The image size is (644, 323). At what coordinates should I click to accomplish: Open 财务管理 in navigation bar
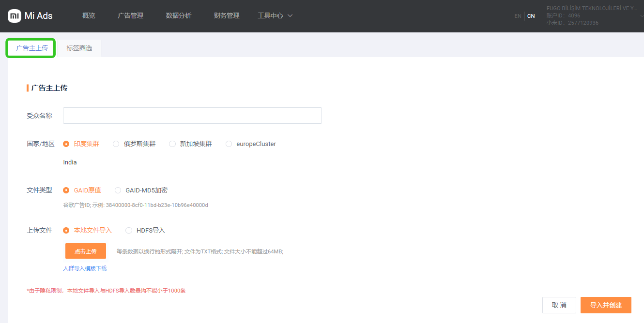(227, 16)
